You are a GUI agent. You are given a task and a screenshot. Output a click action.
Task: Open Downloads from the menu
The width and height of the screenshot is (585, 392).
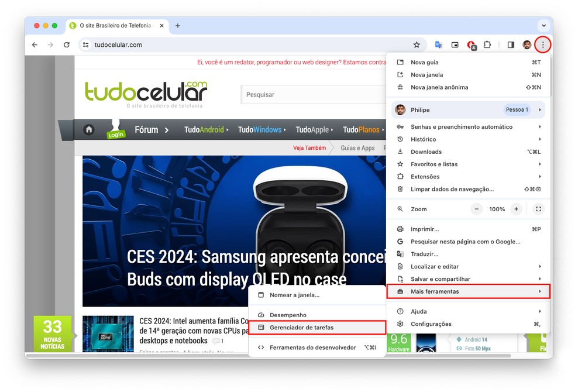tap(468, 152)
